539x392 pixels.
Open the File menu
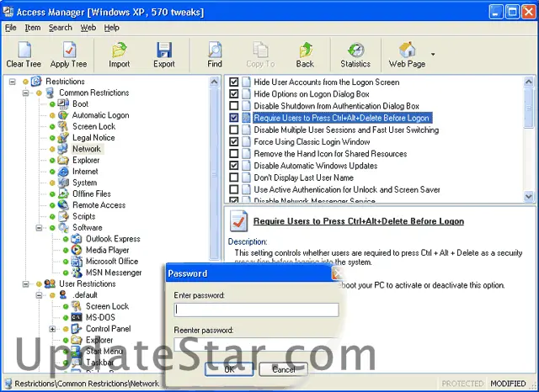click(x=11, y=28)
